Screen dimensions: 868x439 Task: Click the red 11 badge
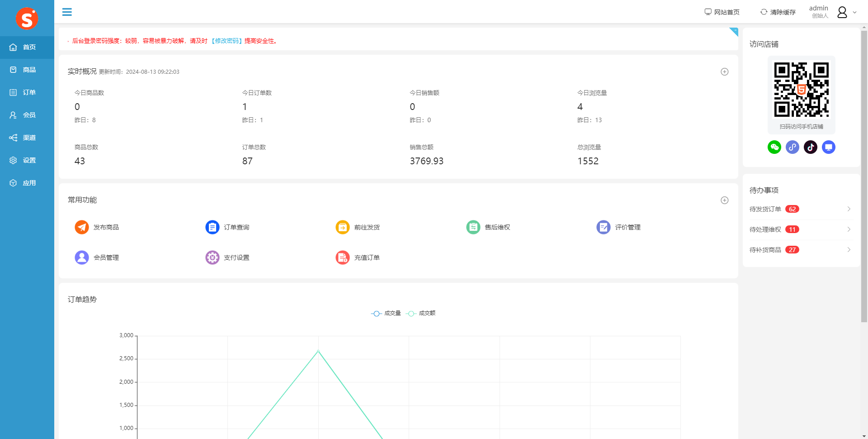pos(792,229)
